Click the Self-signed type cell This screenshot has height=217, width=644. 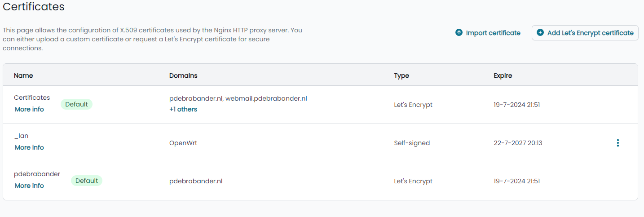click(x=412, y=143)
